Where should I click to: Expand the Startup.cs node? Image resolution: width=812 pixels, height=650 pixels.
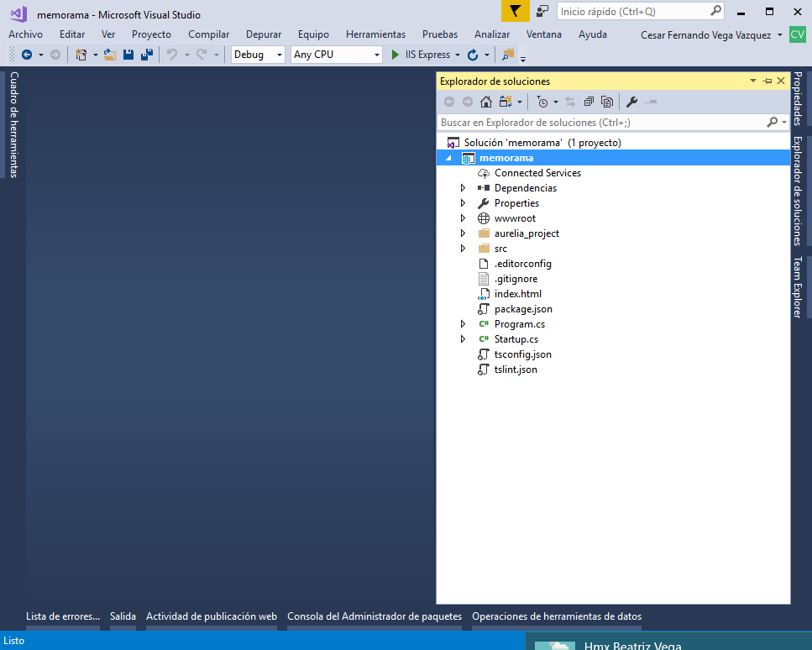pyautogui.click(x=463, y=339)
